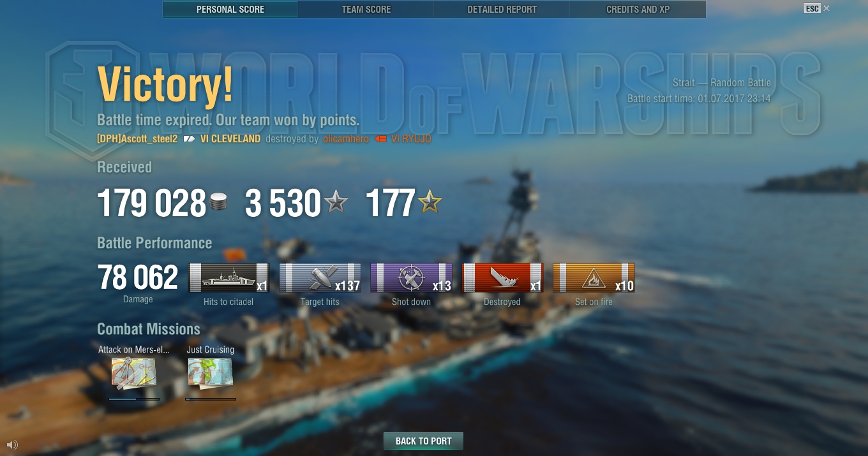The image size is (868, 456).
Task: Click the red Destroyed ribbon icon
Action: click(502, 277)
